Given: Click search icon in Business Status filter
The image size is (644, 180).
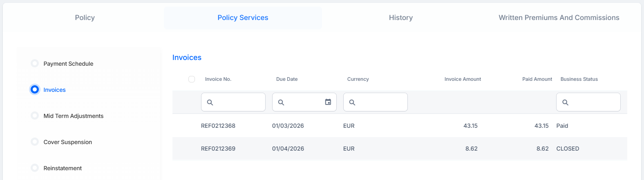Looking at the screenshot, I should click(565, 102).
